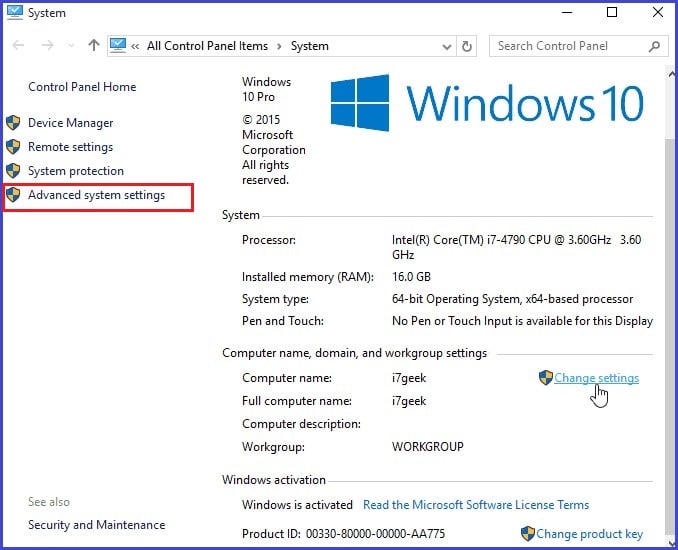Open System protection
Viewport: 678px width, 550px height.
tap(76, 171)
